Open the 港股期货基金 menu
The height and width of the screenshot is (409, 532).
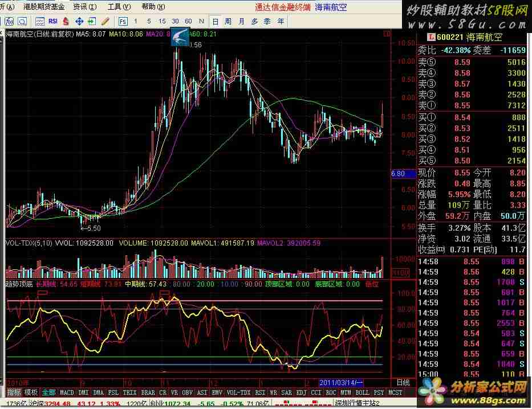click(44, 7)
